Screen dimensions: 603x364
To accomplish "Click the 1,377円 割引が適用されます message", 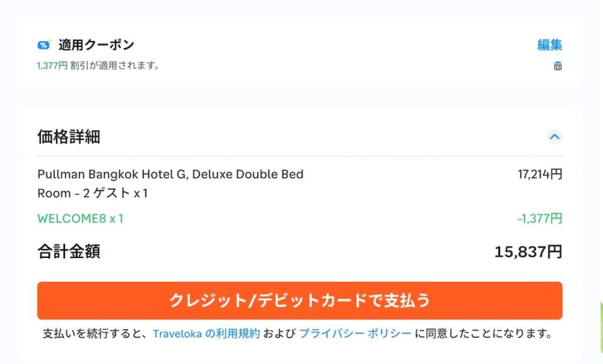I will click(x=98, y=65).
